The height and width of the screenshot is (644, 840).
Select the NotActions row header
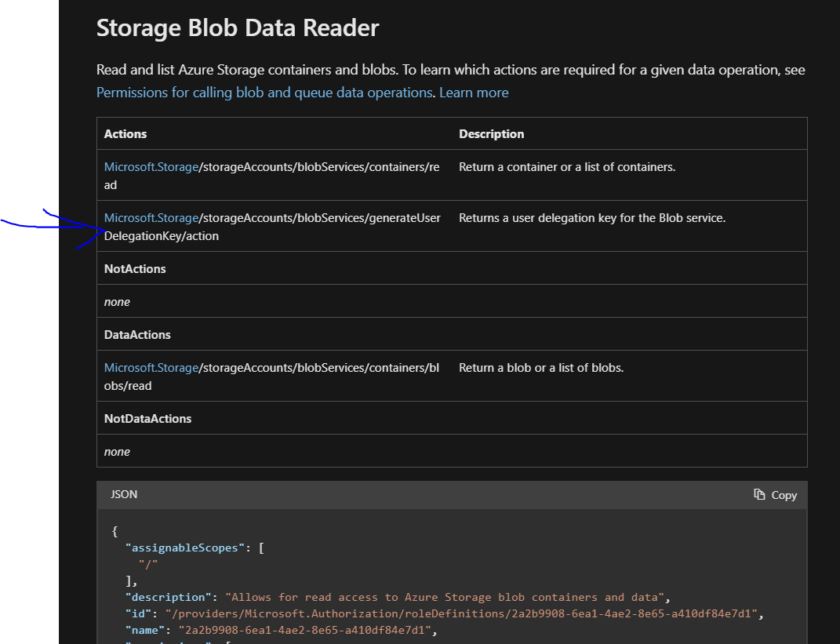pos(135,269)
